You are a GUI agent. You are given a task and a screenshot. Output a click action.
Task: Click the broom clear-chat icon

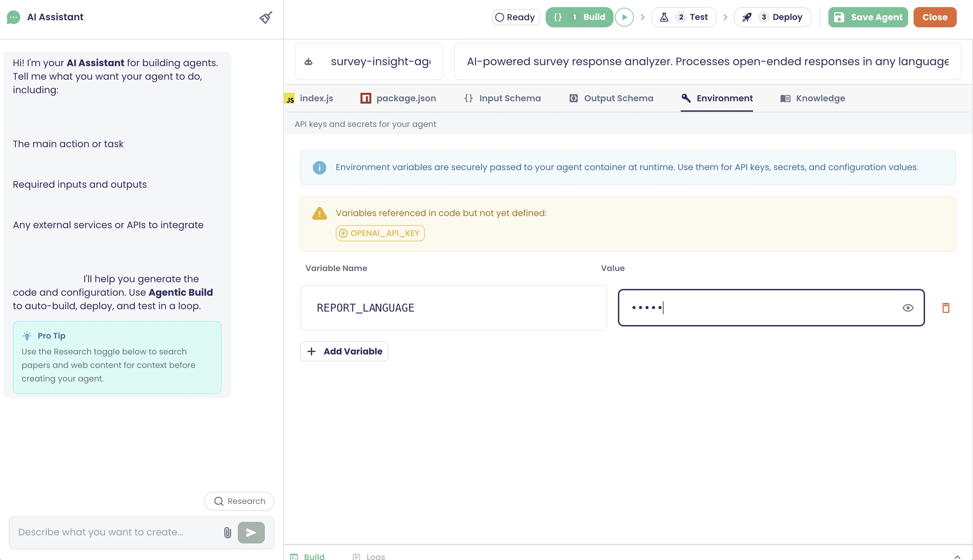point(266,17)
